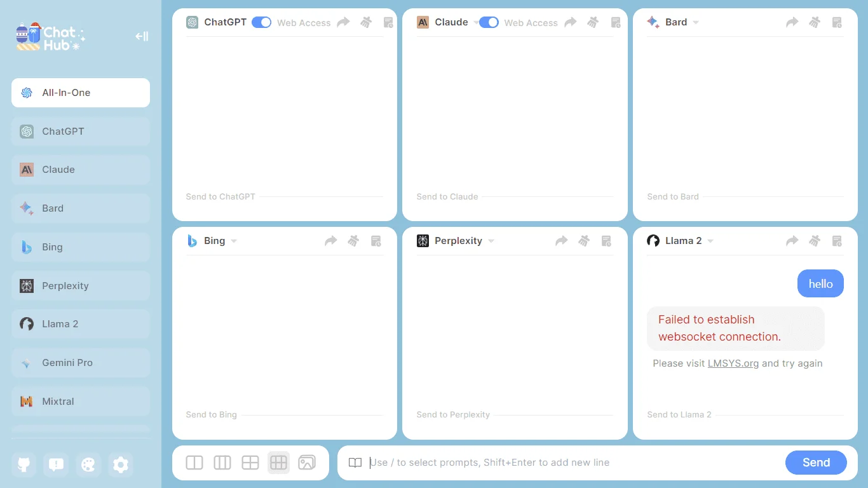Image resolution: width=868 pixels, height=488 pixels.
Task: View Claude conversation history icon
Action: [616, 22]
